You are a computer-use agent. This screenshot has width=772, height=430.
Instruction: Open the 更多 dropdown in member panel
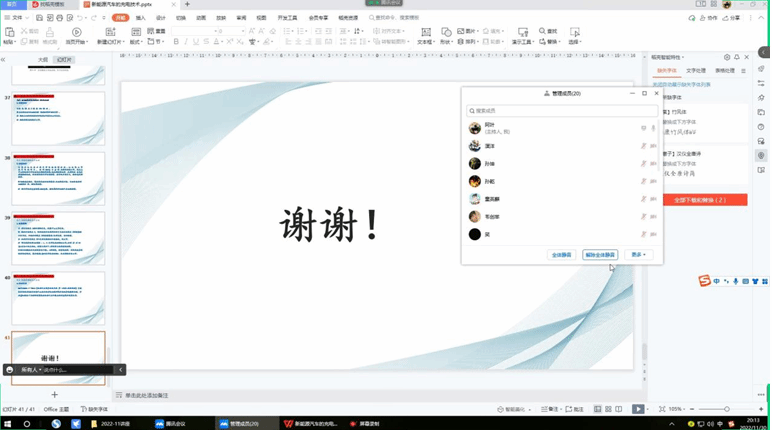click(x=639, y=255)
